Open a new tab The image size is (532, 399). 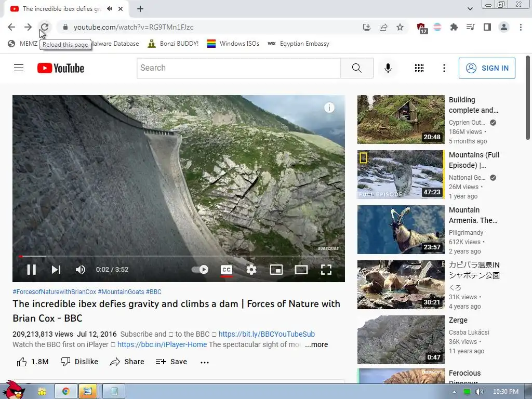tap(140, 9)
